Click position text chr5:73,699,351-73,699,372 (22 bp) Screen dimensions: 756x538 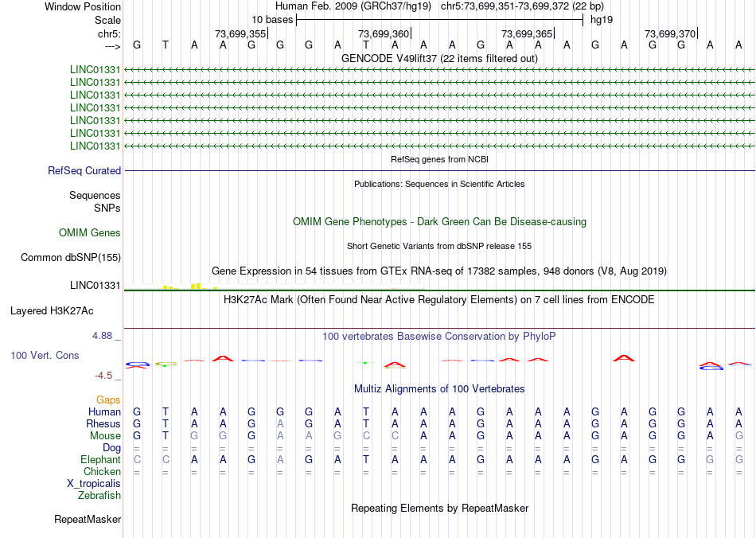click(522, 6)
